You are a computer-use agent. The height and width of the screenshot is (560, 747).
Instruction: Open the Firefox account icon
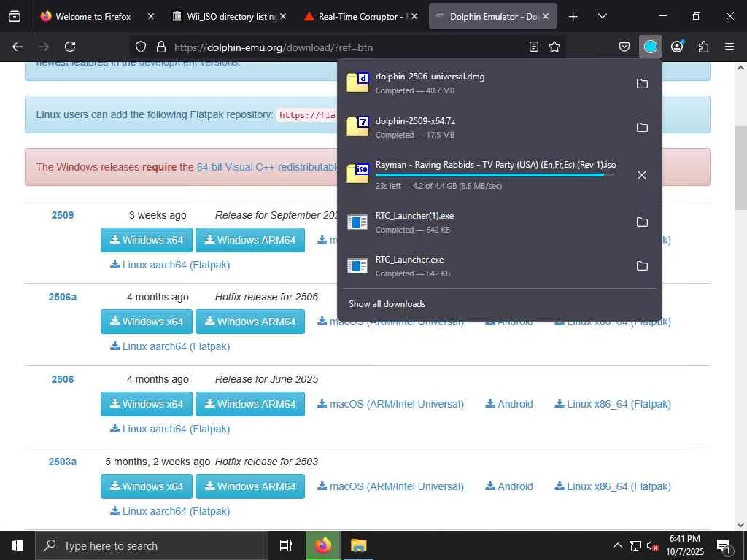coord(677,47)
